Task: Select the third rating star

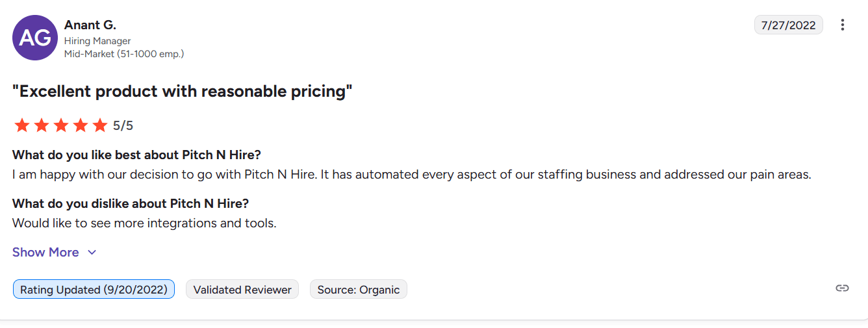Action: click(x=61, y=125)
